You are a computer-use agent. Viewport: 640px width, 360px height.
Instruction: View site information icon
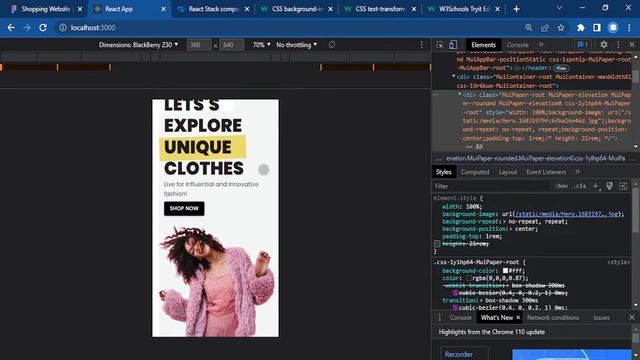(62, 27)
